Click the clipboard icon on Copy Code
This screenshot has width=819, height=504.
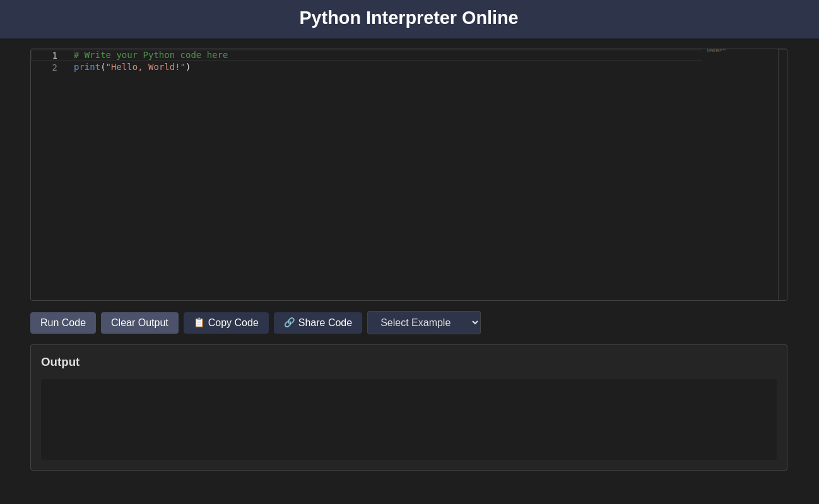click(199, 322)
